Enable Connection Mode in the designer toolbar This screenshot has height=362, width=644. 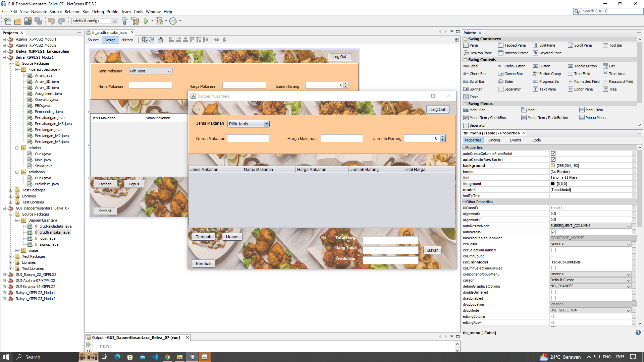point(152,40)
